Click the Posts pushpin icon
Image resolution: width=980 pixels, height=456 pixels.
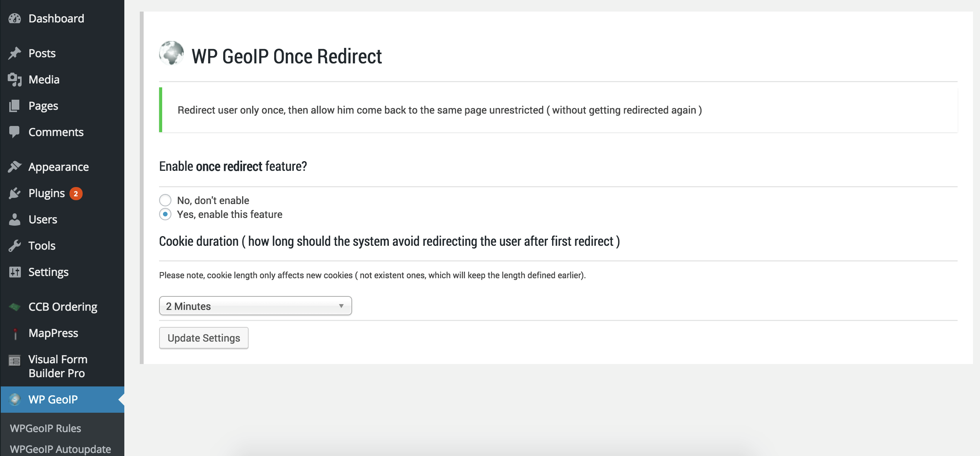pos(15,53)
